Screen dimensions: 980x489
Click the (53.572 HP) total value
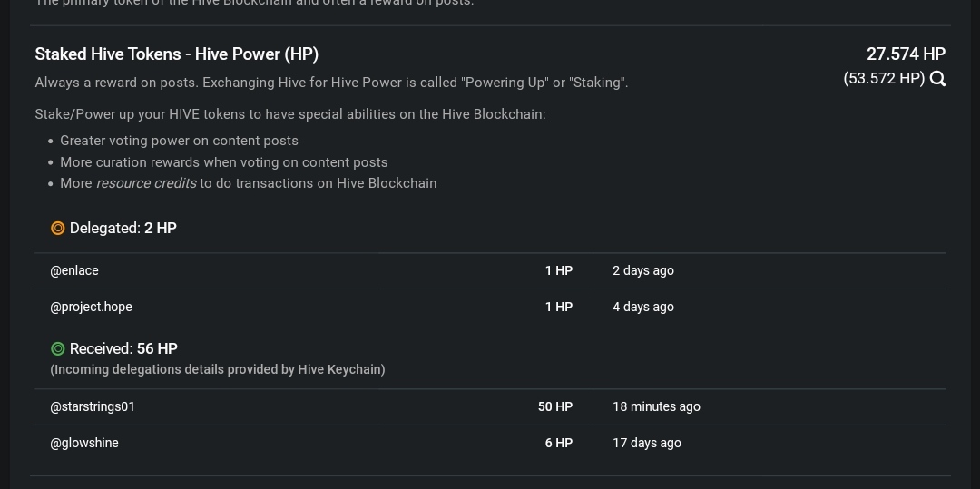(x=884, y=79)
